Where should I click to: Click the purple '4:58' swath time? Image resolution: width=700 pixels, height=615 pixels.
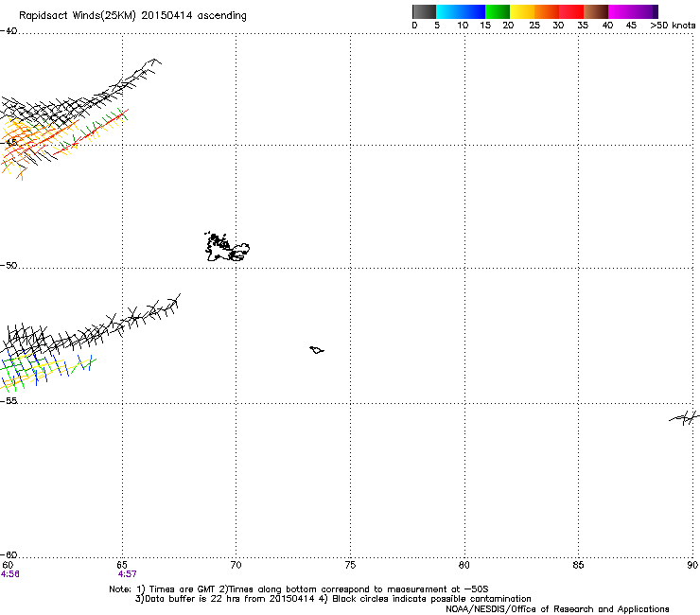pyautogui.click(x=10, y=574)
